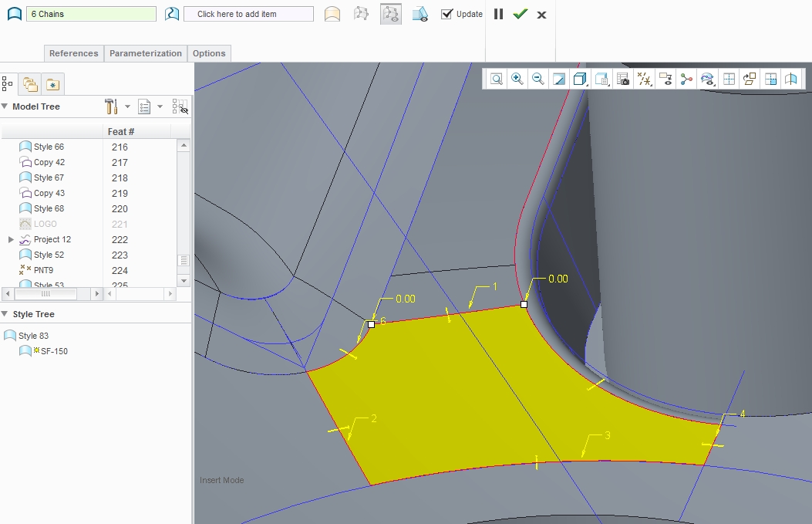Switch to the Model Tree navigator tab
The height and width of the screenshot is (524, 812).
pyautogui.click(x=7, y=83)
